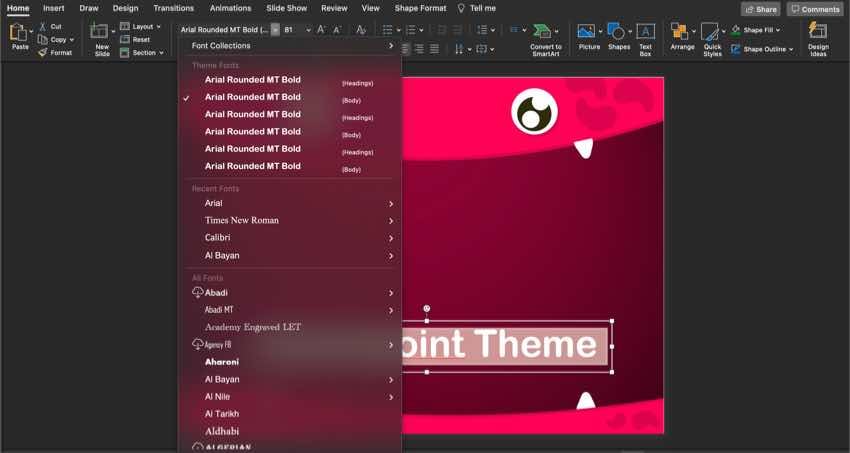
Task: Open the Shape Format tab
Action: click(x=420, y=8)
